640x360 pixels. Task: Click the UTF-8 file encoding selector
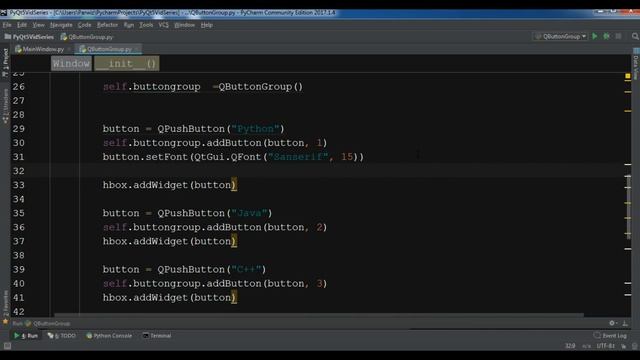606,346
